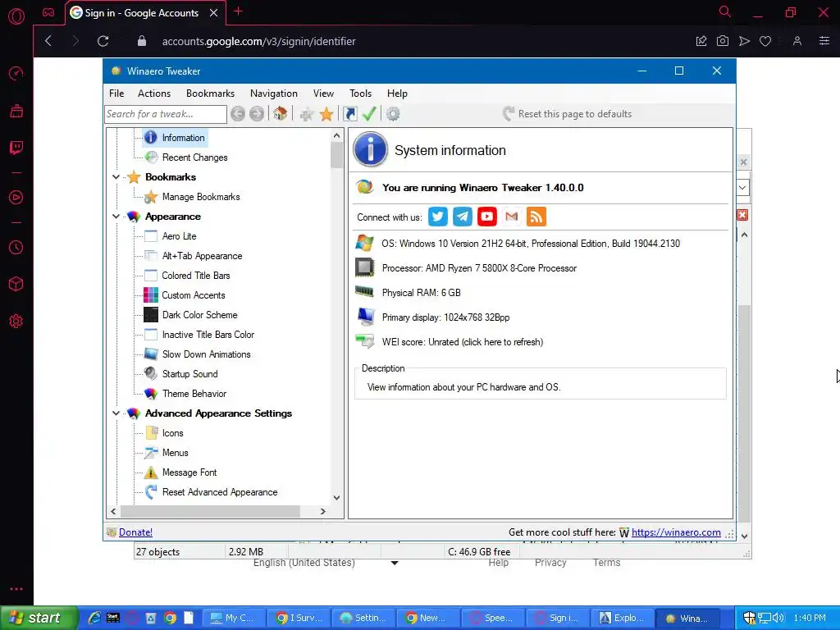This screenshot has height=630, width=840.
Task: Select Theme Behavior tweak
Action: [194, 394]
